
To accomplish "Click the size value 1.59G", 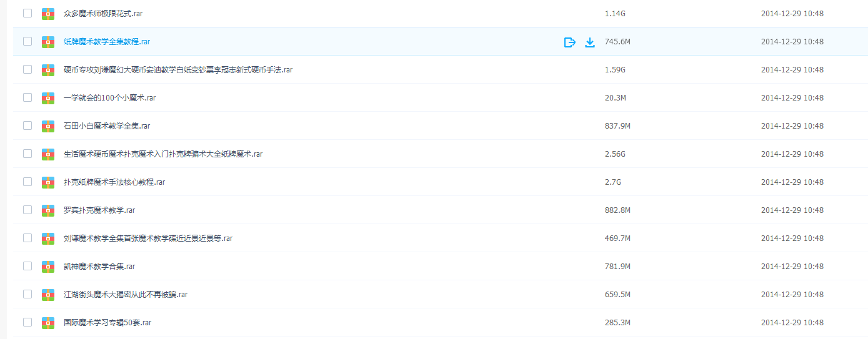I will point(615,70).
